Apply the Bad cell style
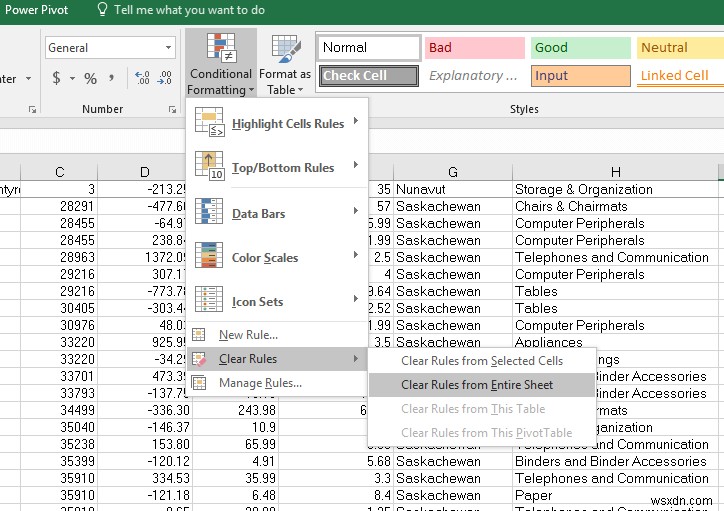Image resolution: width=724 pixels, height=511 pixels. tap(475, 48)
